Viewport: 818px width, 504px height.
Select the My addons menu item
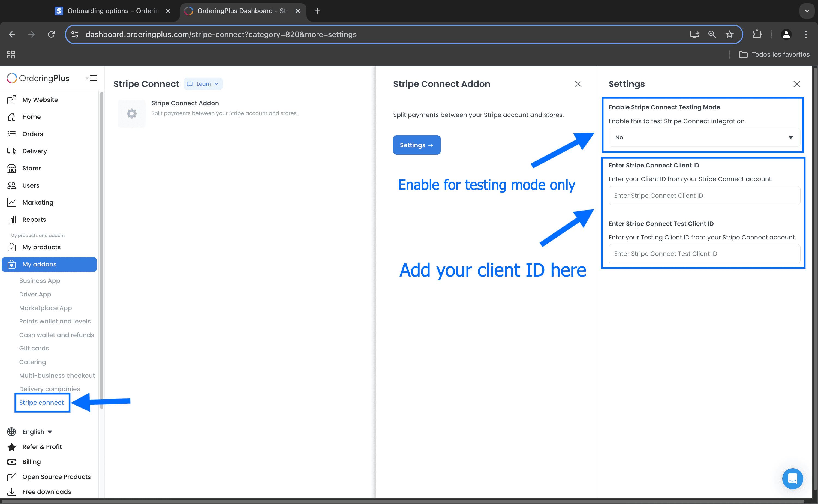49,264
